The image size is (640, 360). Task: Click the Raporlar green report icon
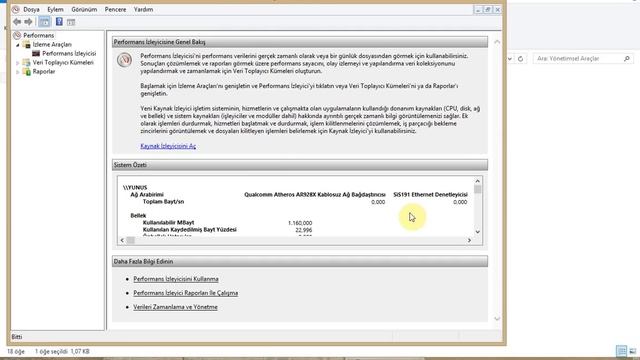click(x=27, y=71)
